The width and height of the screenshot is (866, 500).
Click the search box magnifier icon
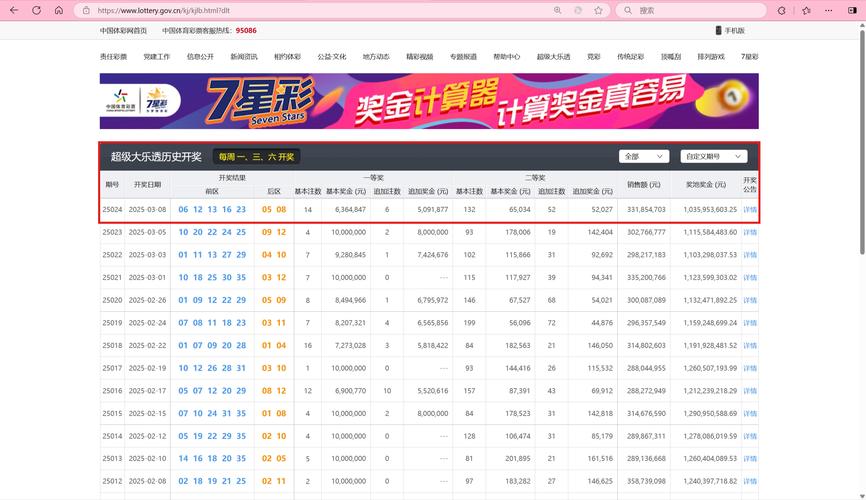pyautogui.click(x=628, y=10)
